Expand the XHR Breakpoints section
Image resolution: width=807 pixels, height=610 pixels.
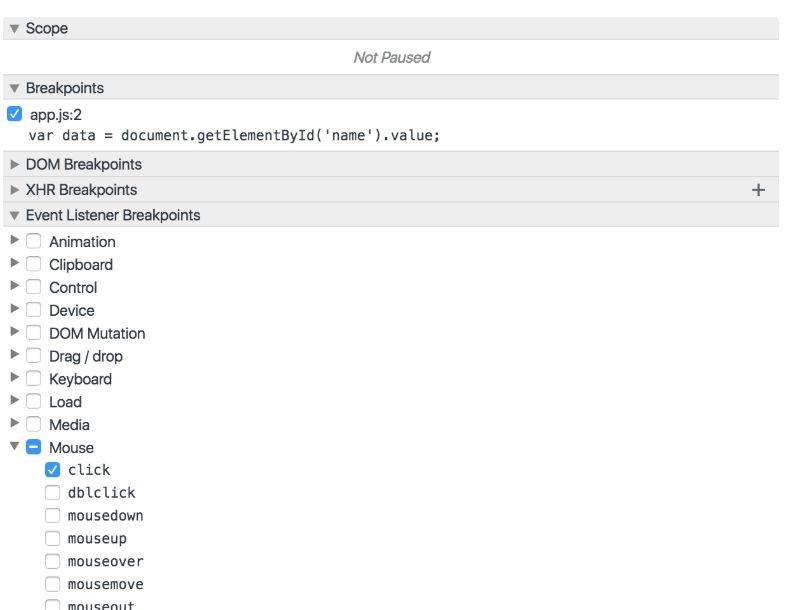(14, 190)
